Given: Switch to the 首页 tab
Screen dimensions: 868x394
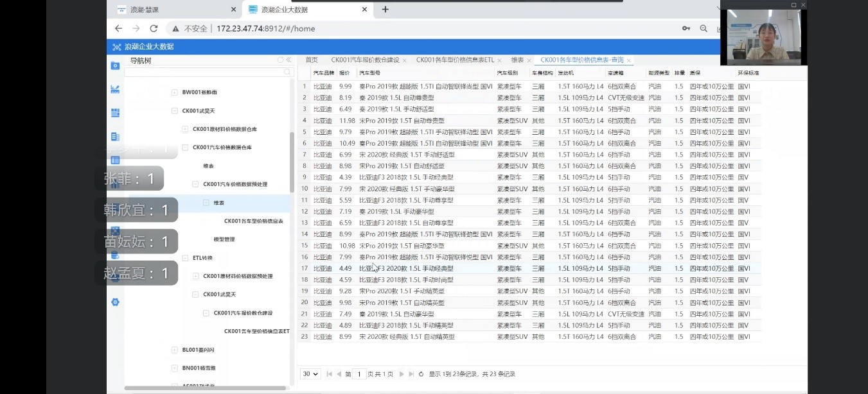Looking at the screenshot, I should pyautogui.click(x=312, y=60).
